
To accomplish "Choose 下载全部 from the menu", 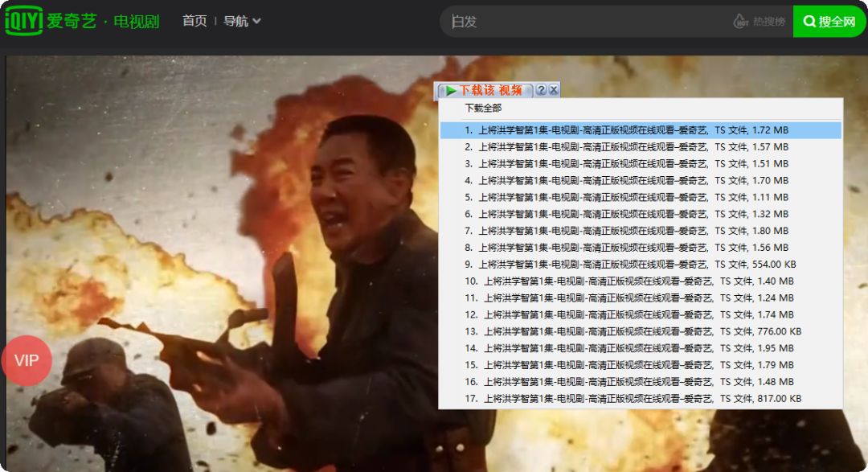I will pyautogui.click(x=483, y=108).
